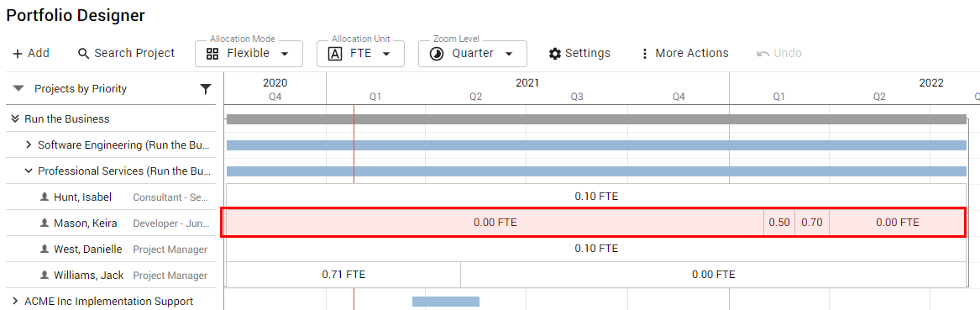980x310 pixels.
Task: Click the Undo arrow icon
Action: [763, 54]
